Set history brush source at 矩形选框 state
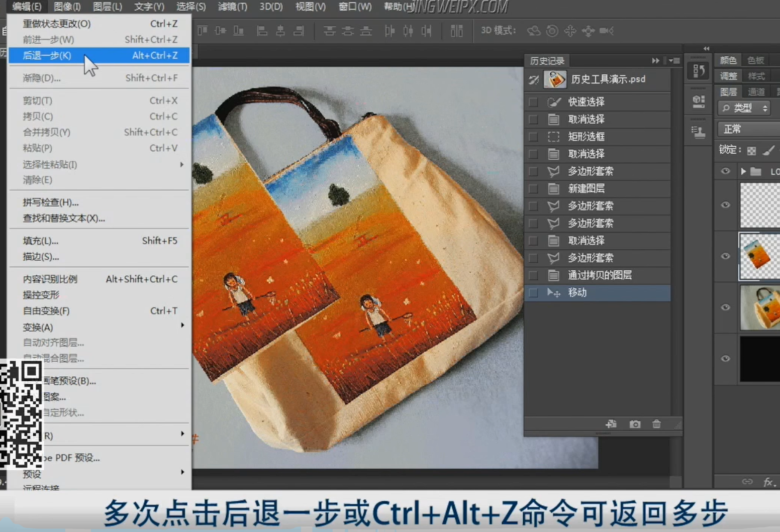The height and width of the screenshot is (532, 780). (x=533, y=137)
